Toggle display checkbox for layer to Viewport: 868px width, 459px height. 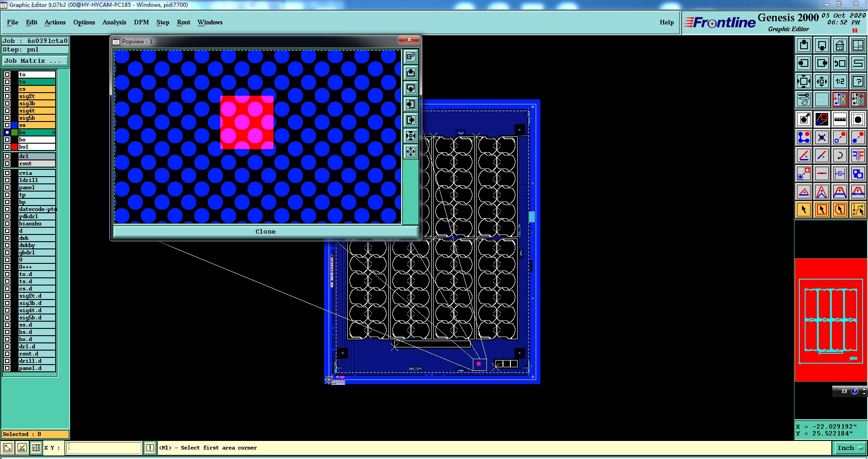tap(7, 75)
